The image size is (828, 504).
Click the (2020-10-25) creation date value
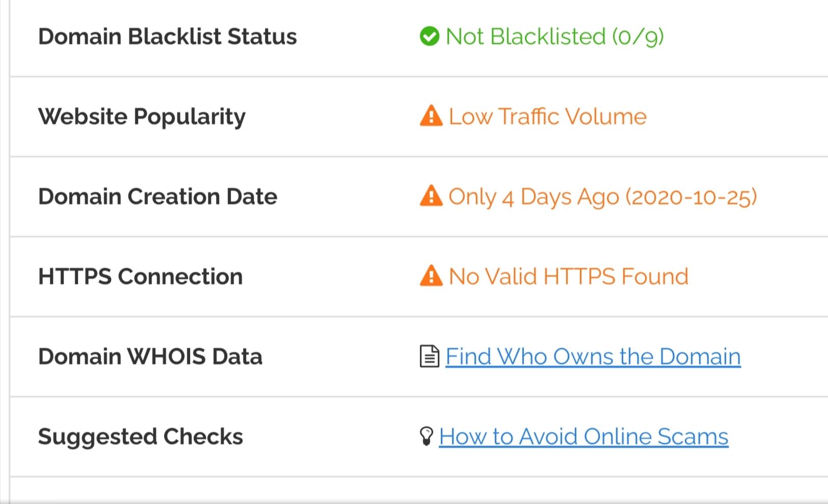point(691,197)
